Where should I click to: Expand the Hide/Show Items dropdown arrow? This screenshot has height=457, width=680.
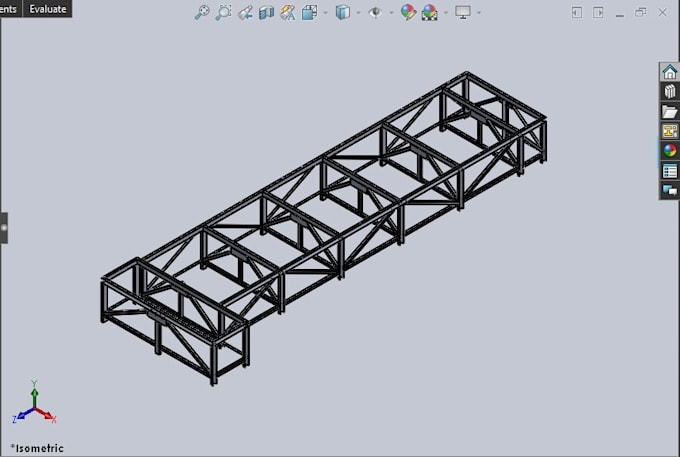coord(391,13)
